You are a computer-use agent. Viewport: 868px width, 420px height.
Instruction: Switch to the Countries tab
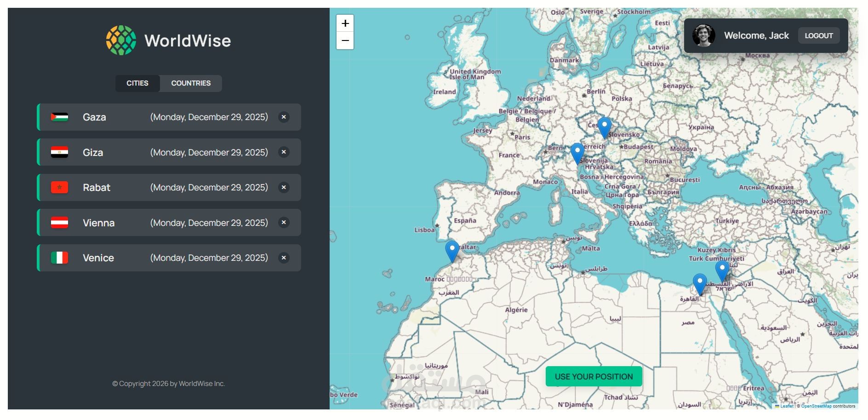(x=191, y=83)
